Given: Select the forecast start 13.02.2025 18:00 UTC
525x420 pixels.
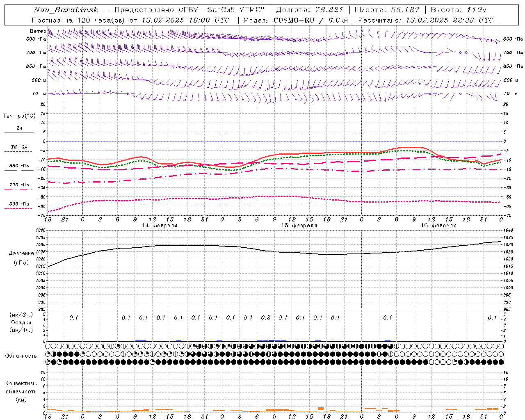Looking at the screenshot, I should click(x=185, y=20).
